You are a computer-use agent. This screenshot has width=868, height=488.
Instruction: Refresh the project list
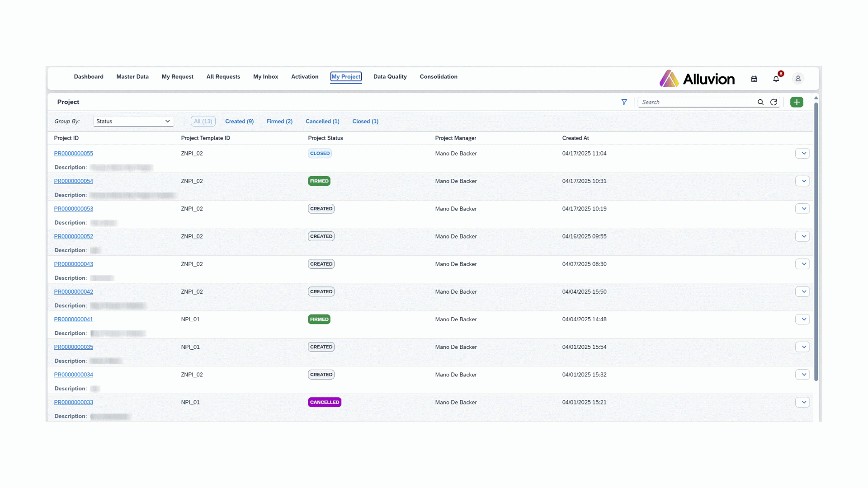774,102
